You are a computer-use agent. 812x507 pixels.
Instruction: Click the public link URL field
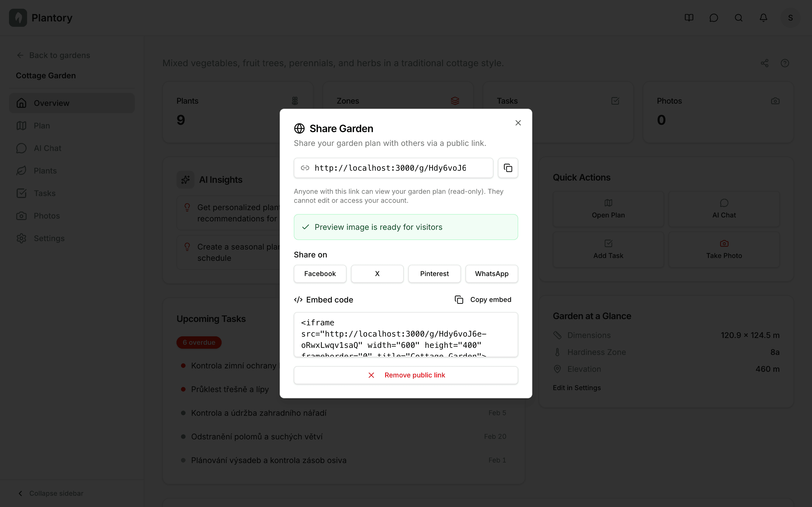click(x=393, y=168)
